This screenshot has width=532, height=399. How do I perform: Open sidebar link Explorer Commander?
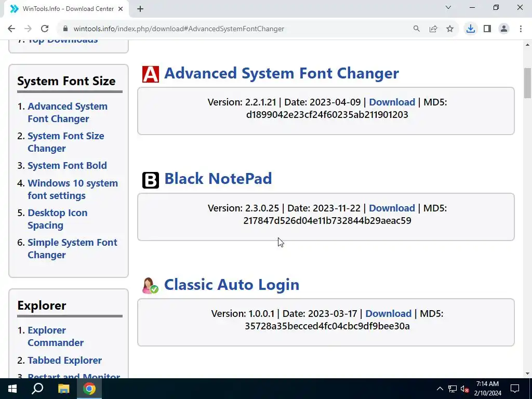tap(55, 337)
